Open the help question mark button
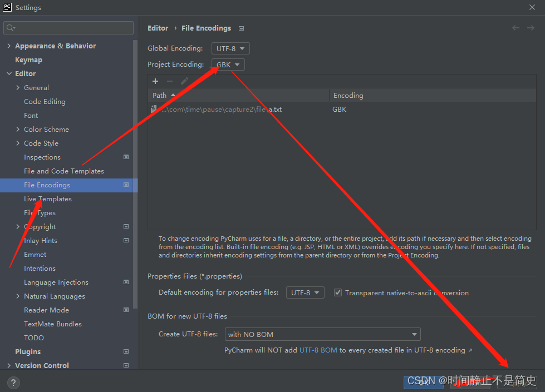Screen dimensions: 545x392 (13, 383)
